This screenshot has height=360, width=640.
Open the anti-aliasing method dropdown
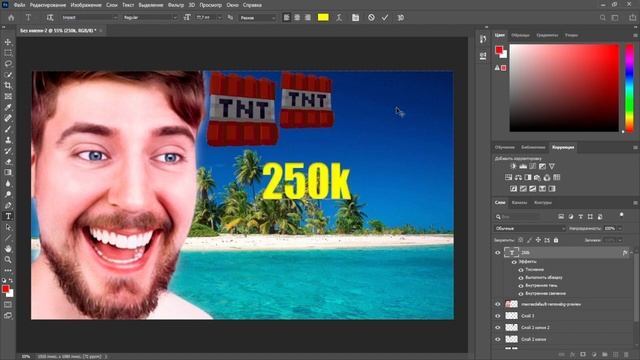click(x=258, y=18)
